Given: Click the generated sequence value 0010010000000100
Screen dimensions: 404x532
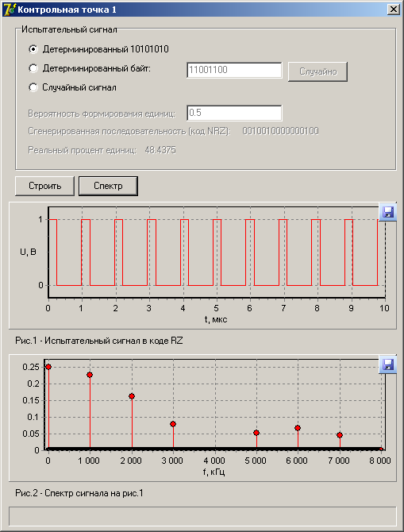Looking at the screenshot, I should [x=280, y=131].
